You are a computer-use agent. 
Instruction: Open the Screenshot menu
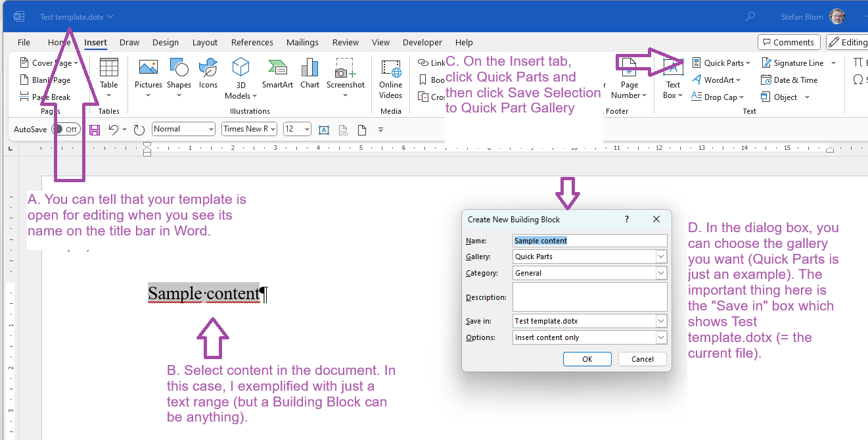[x=346, y=78]
